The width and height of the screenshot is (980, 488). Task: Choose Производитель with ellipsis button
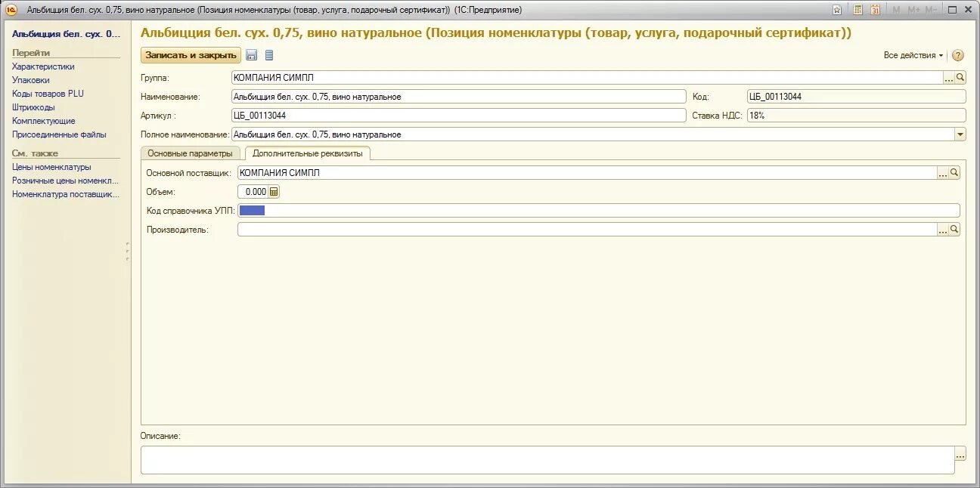click(942, 230)
